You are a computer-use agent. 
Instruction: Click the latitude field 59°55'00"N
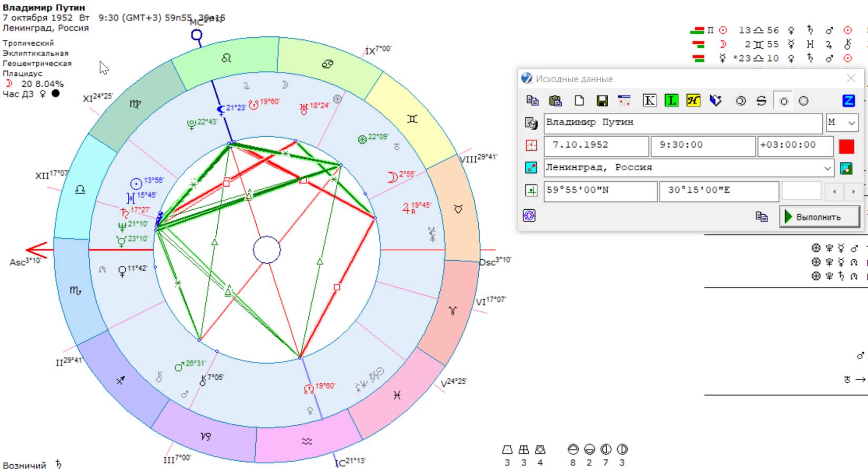600,191
